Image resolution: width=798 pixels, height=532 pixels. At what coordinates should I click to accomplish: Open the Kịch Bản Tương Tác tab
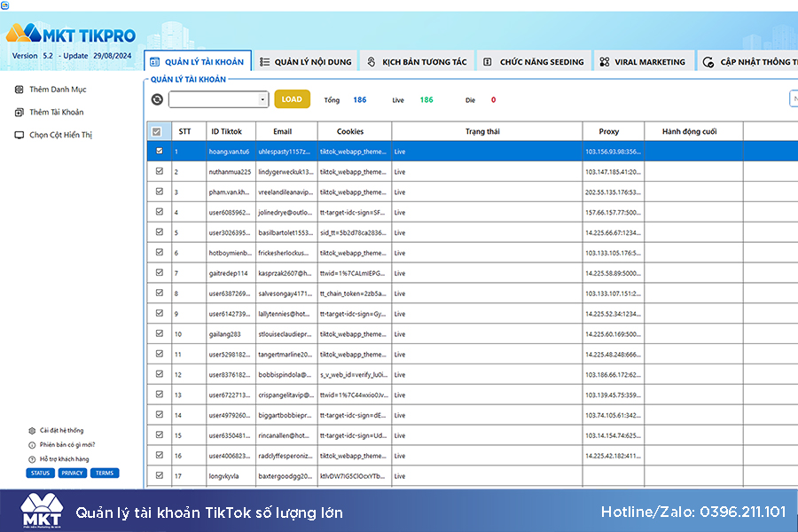click(x=417, y=61)
